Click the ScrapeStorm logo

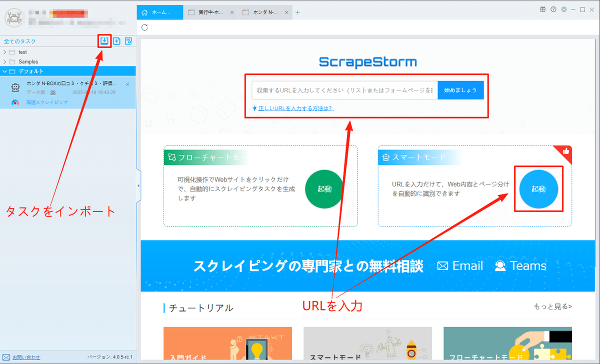367,62
